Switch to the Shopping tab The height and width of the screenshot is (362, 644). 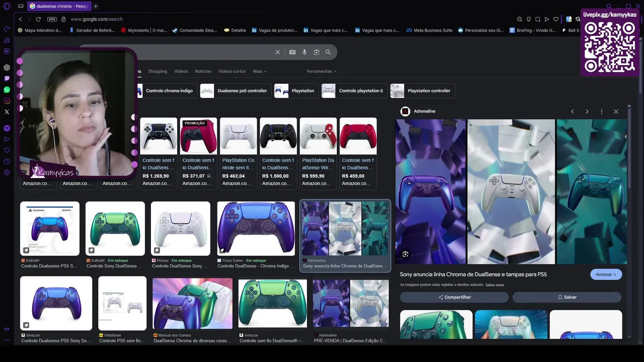tap(157, 71)
